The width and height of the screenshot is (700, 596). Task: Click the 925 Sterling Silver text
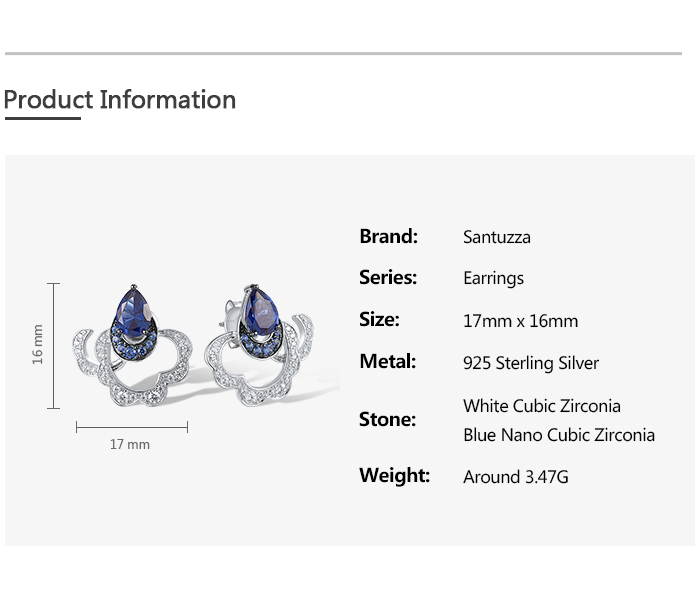point(531,363)
